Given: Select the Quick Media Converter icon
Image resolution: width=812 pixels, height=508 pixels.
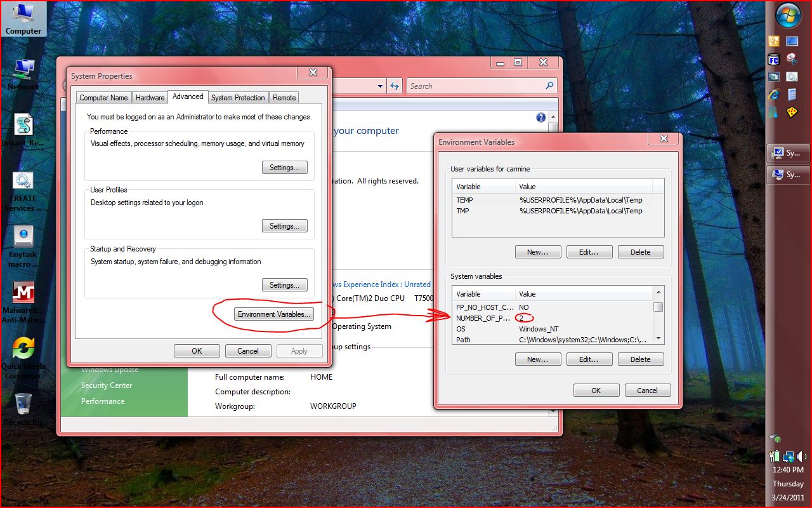Looking at the screenshot, I should click(23, 358).
